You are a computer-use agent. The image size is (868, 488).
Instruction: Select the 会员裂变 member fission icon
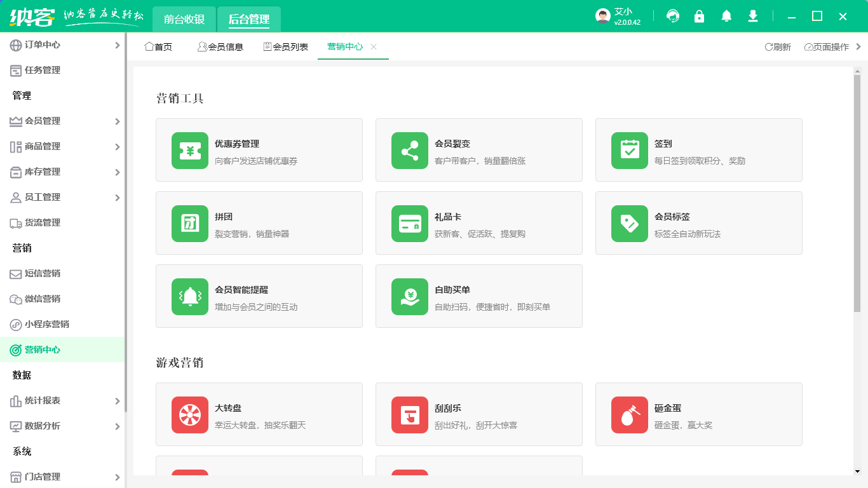pyautogui.click(x=409, y=150)
